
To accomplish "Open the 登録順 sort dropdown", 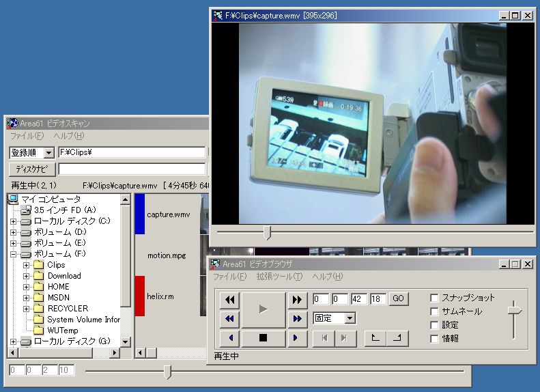I will (x=48, y=153).
